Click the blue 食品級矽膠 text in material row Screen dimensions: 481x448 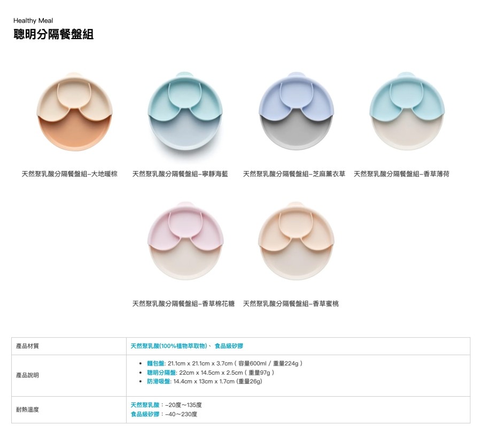tap(229, 346)
